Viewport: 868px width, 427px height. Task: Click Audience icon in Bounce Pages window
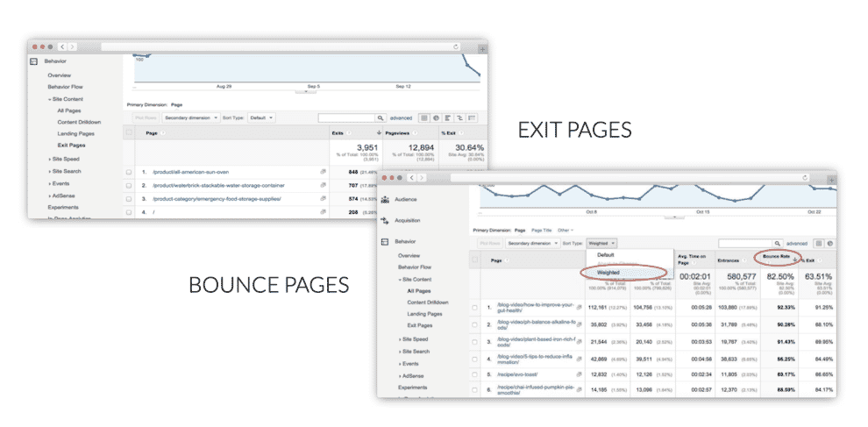(385, 199)
